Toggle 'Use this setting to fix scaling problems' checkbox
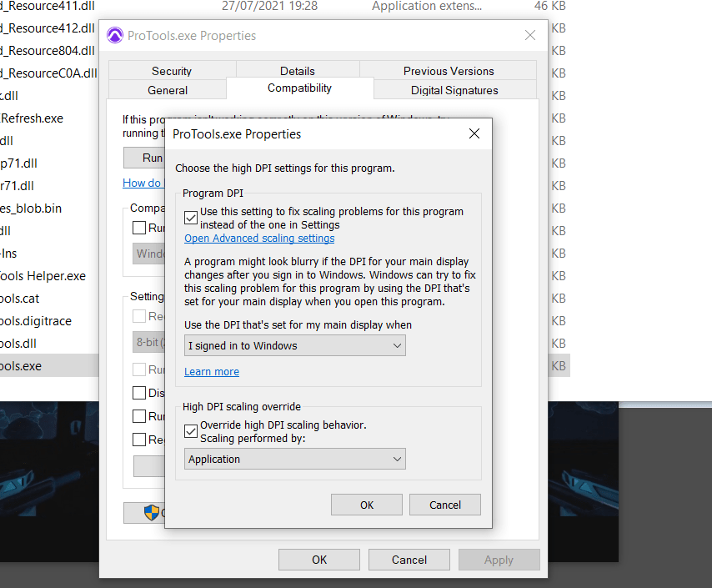Viewport: 712px width, 588px height. (191, 218)
